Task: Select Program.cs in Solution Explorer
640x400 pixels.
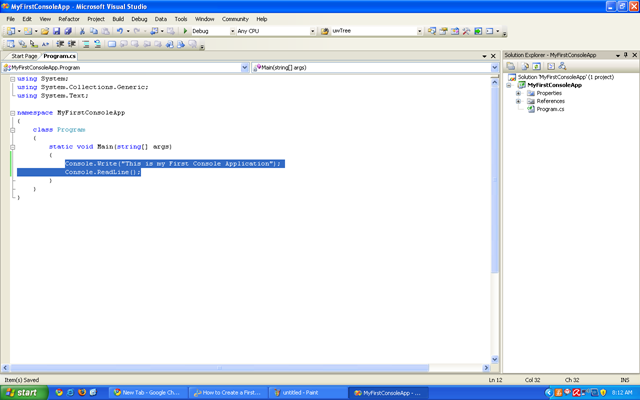Action: pos(550,109)
